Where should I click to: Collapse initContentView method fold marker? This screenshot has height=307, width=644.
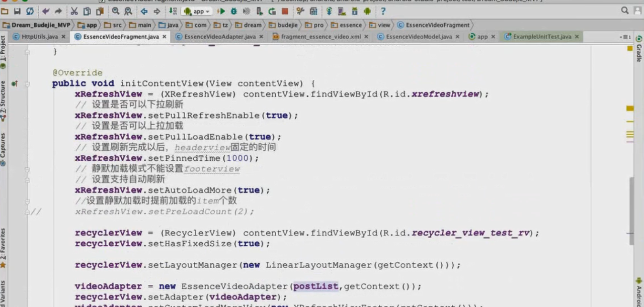(27, 83)
